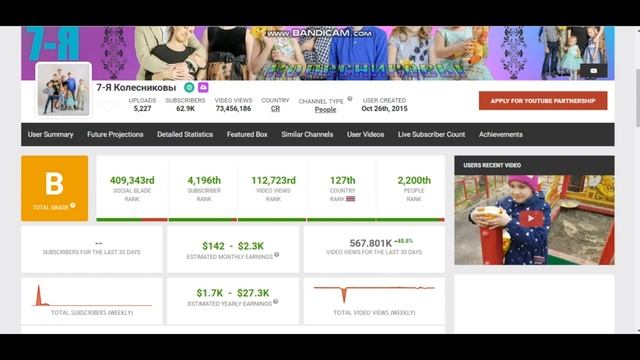The height and width of the screenshot is (360, 640).
Task: Click the $1.7K - $27.3K yearly earnings
Action: [233, 293]
